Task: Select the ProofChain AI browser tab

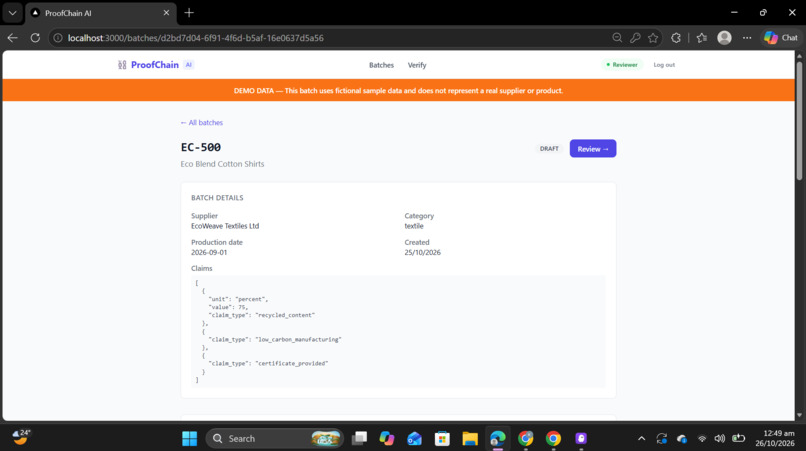Action: (101, 13)
